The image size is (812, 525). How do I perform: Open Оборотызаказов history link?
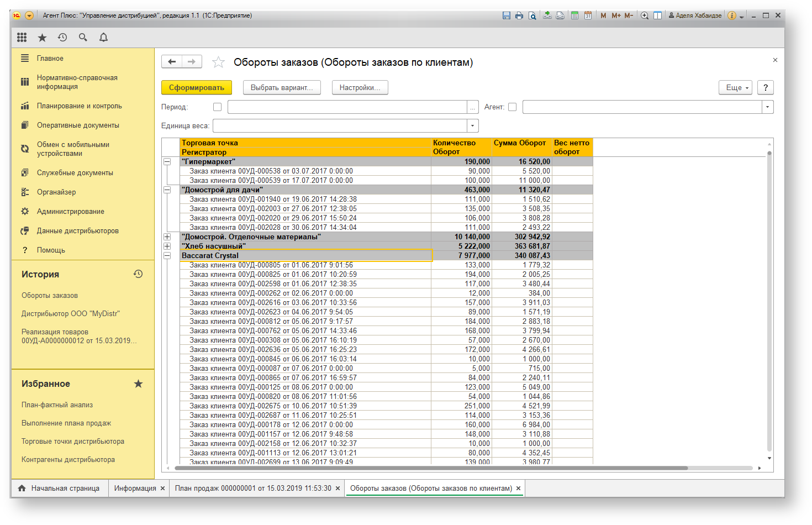(x=50, y=295)
